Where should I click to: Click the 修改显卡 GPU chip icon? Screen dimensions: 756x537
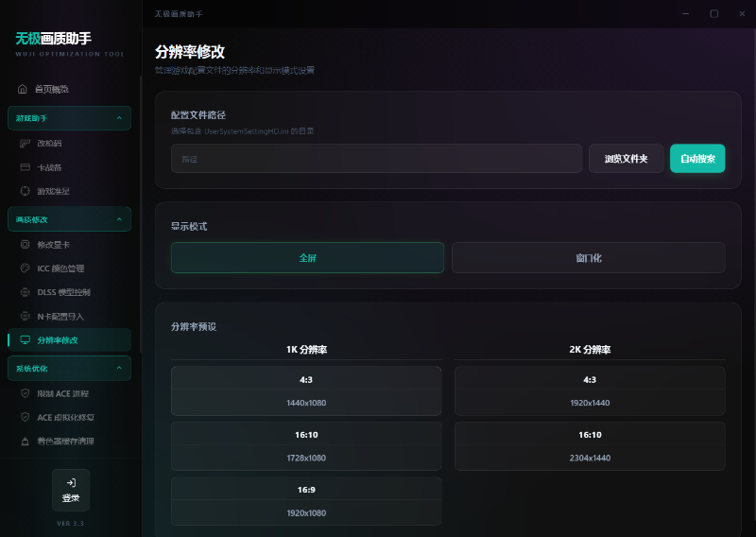click(x=26, y=245)
